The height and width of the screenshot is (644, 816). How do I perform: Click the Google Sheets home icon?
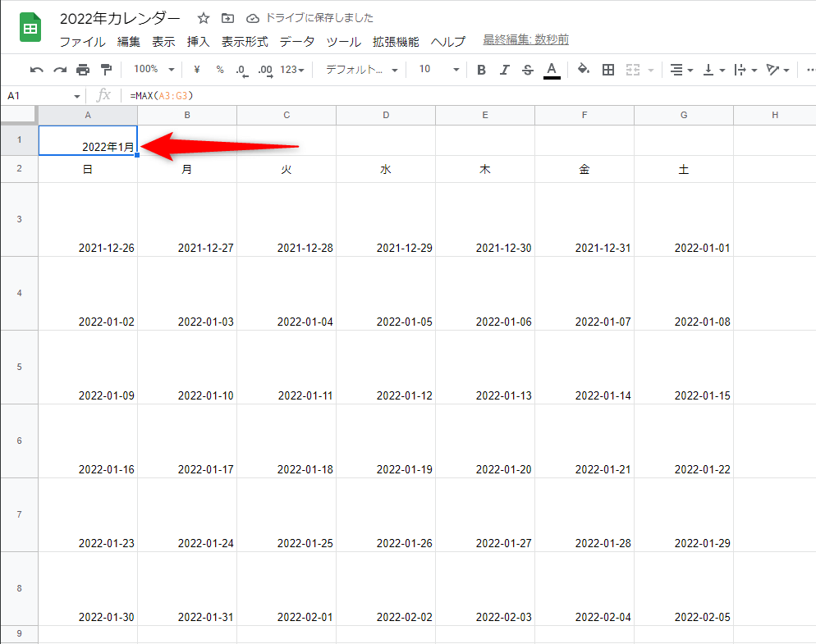[x=29, y=27]
